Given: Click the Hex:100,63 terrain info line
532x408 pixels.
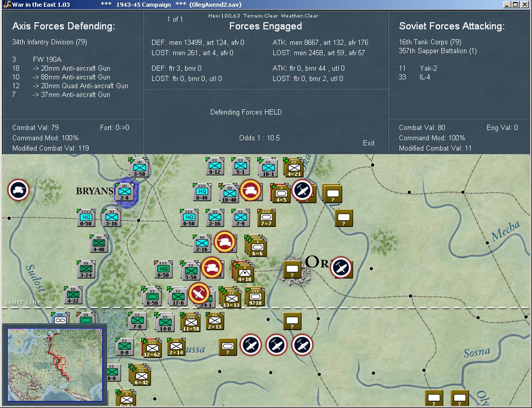Looking at the screenshot, I should [263, 15].
